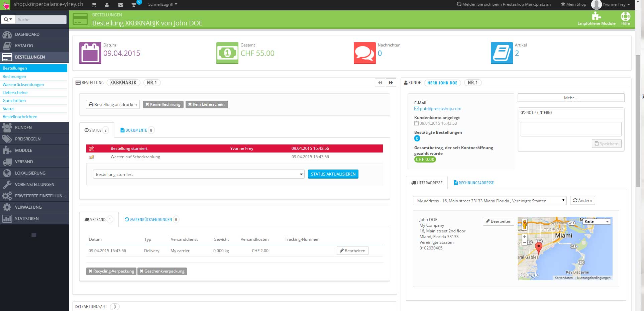Viewport: 644px width, 311px height.
Task: Open Herr John Doe customer link
Action: pyautogui.click(x=442, y=83)
